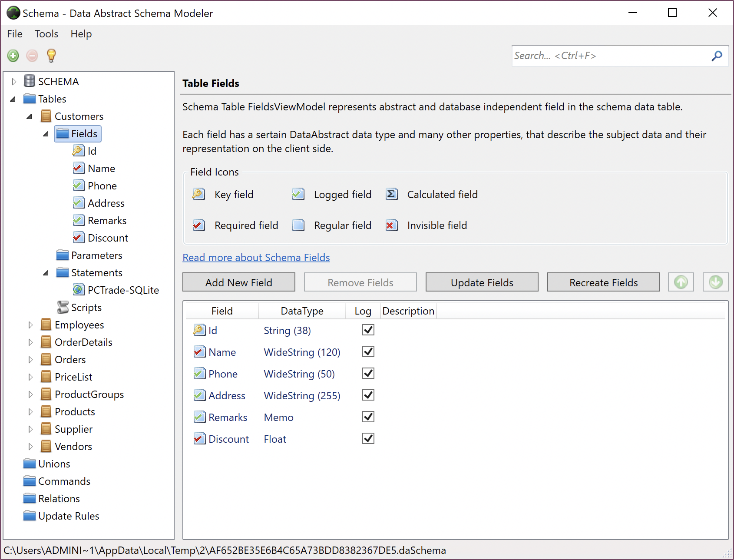
Task: Click the light bulb toolbar icon
Action: click(x=51, y=56)
